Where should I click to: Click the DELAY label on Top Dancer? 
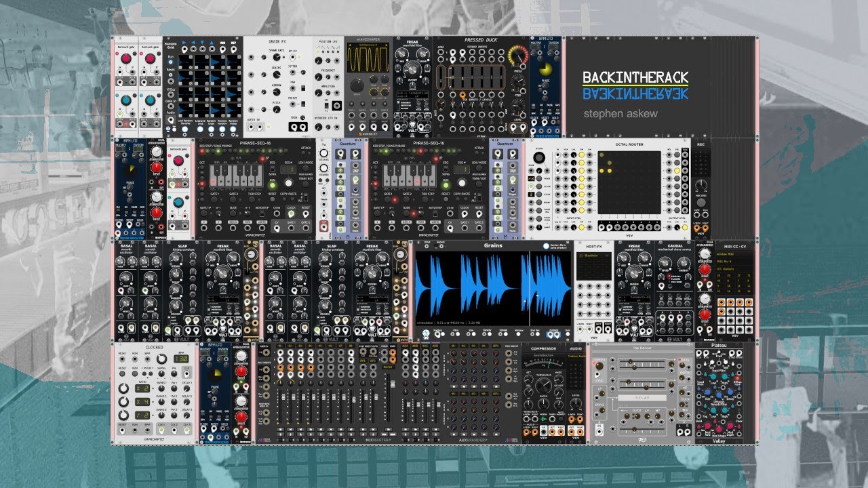click(x=642, y=398)
